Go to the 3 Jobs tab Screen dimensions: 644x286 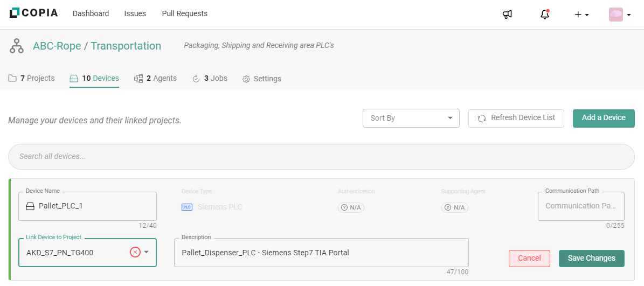(x=210, y=79)
